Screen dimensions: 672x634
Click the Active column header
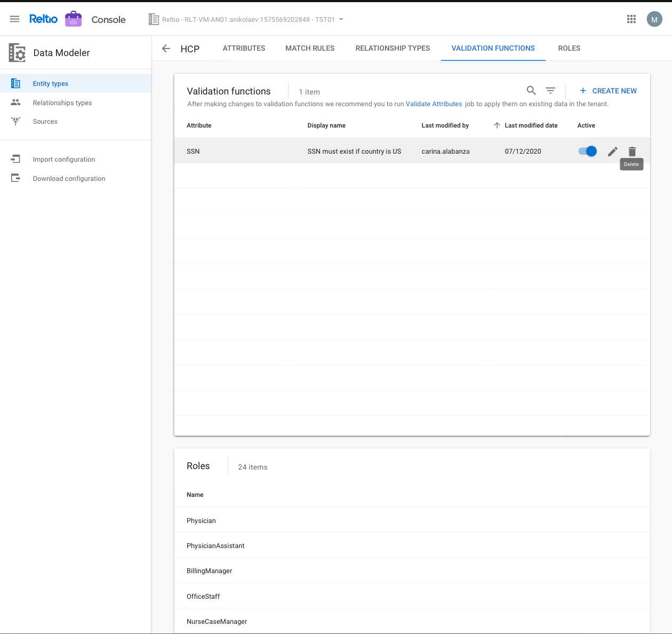coord(586,125)
